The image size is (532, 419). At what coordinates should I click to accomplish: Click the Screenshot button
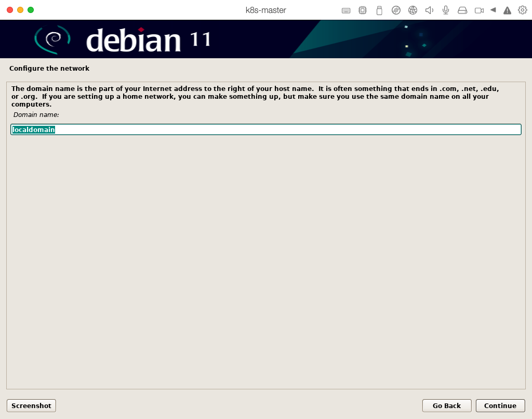(31, 406)
